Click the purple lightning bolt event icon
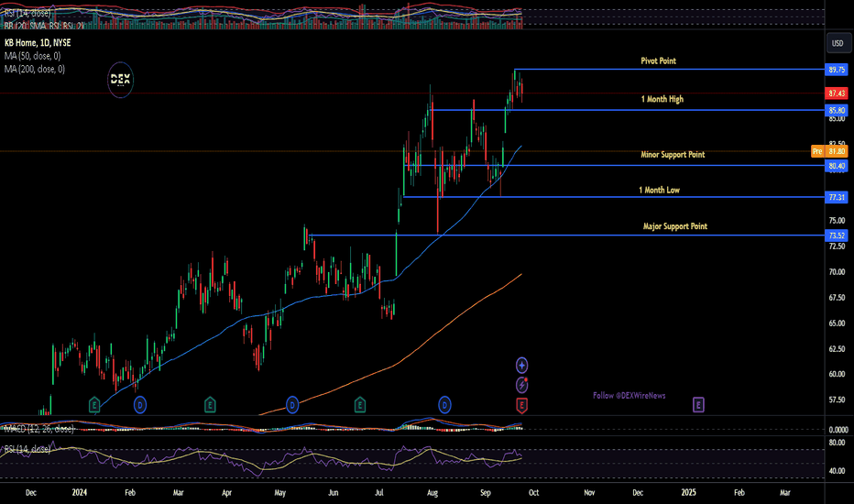The width and height of the screenshot is (854, 504). [521, 385]
